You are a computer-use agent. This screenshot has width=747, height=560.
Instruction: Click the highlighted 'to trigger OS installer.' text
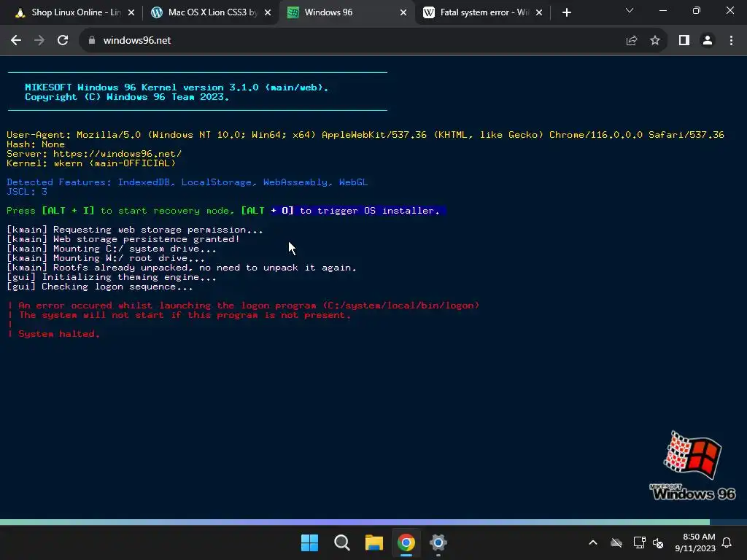(x=370, y=211)
